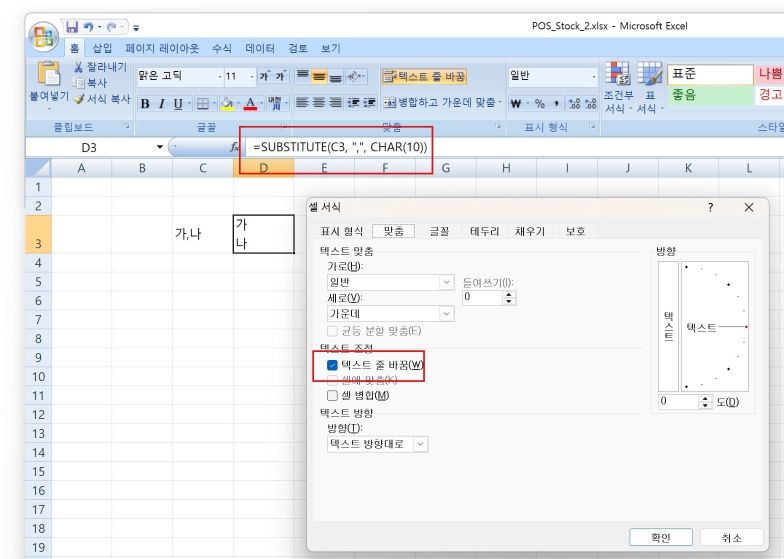Open the 가로 horizontal alignment dropdown

point(446,283)
